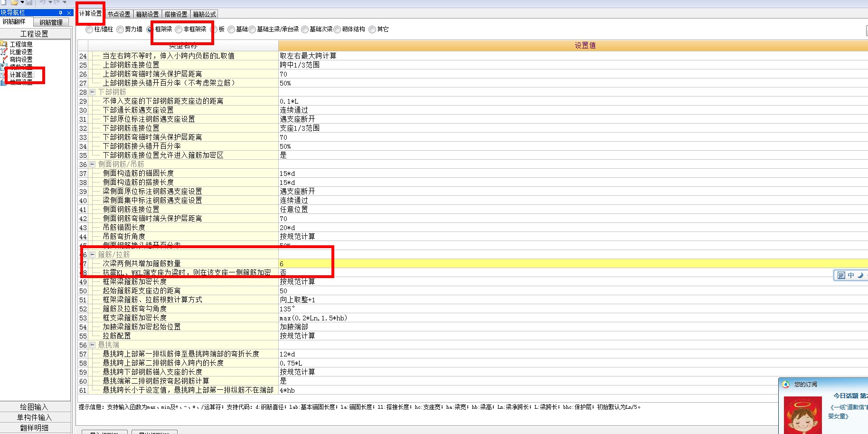
Task: Click value 0.75*L in row 58
Action: (x=573, y=363)
